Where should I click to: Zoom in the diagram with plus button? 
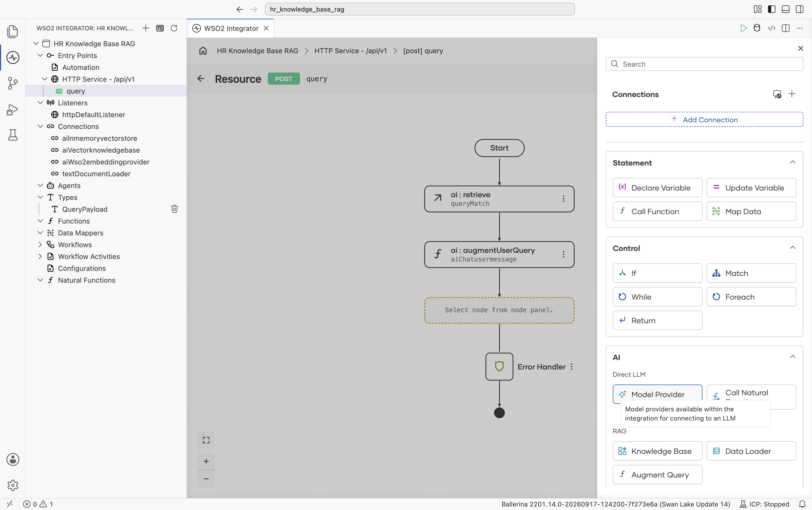coord(206,461)
